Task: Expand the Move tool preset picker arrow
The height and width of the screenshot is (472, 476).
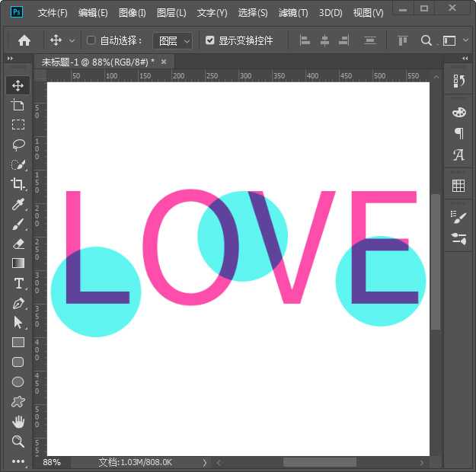Action: (x=72, y=40)
